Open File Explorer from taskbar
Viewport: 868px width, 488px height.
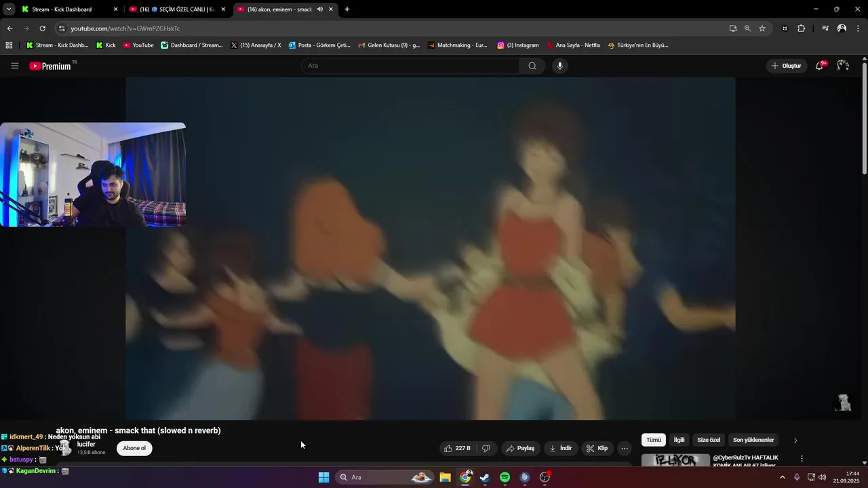tap(446, 477)
